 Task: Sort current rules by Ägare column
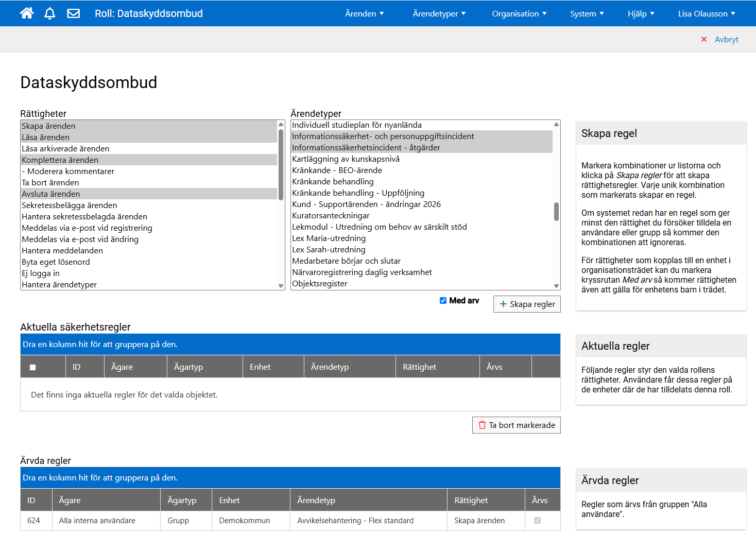point(122,367)
